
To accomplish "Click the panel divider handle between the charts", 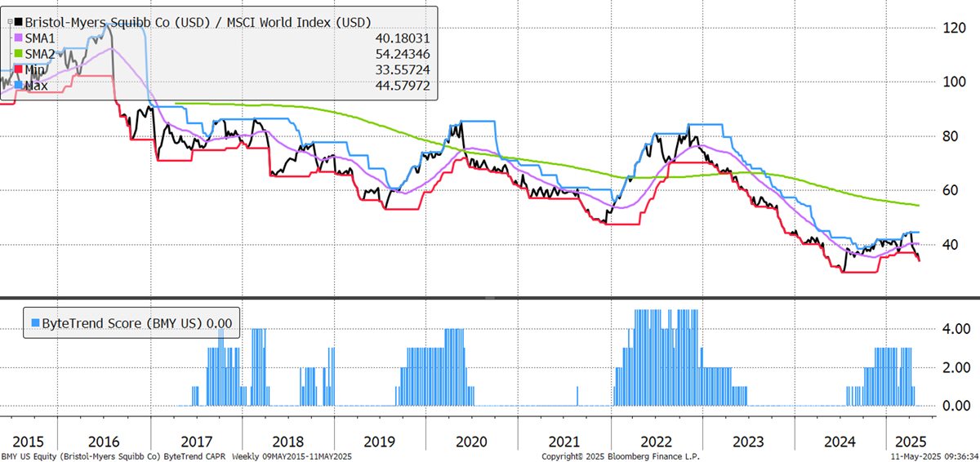I will point(490,297).
